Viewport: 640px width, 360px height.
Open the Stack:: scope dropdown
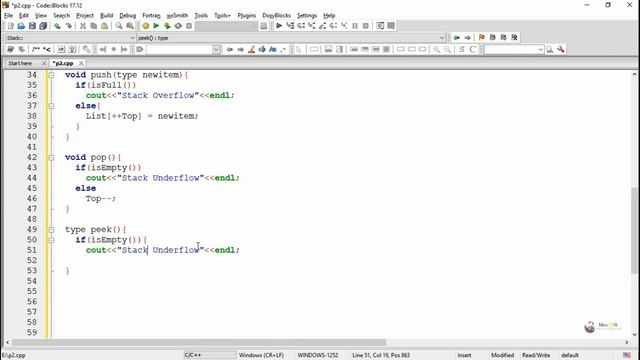[x=132, y=38]
